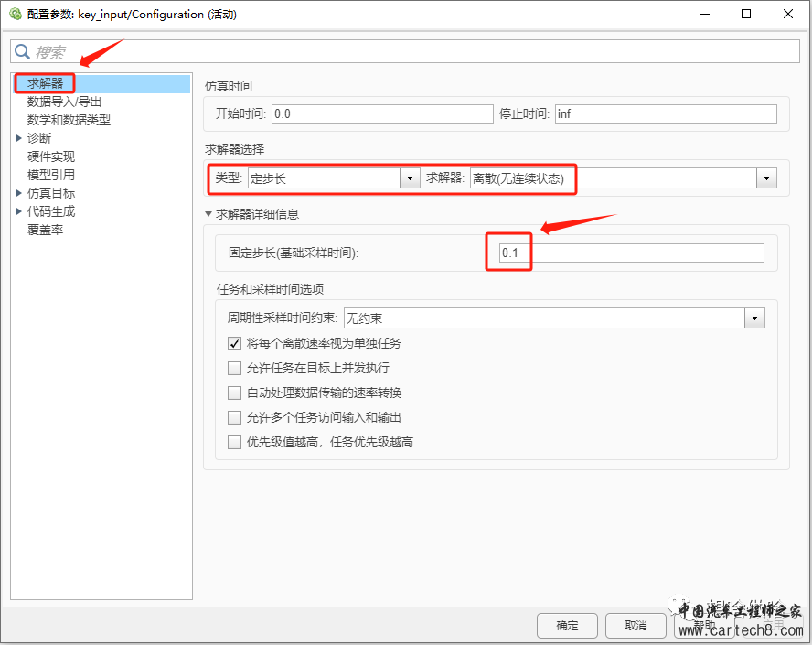Enable 自动处理数据传输的速率转换
812x645 pixels.
click(x=235, y=392)
